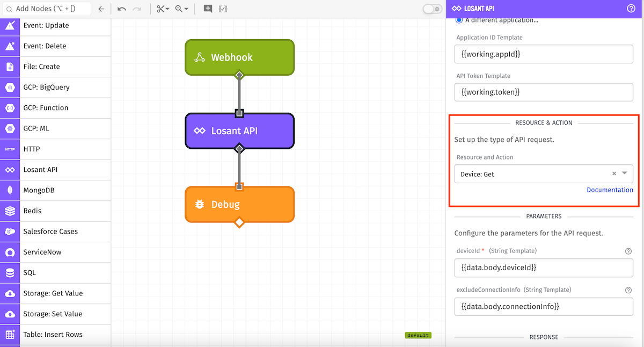Select the Salesforce Cases cloud icon
The height and width of the screenshot is (347, 644).
pyautogui.click(x=10, y=232)
